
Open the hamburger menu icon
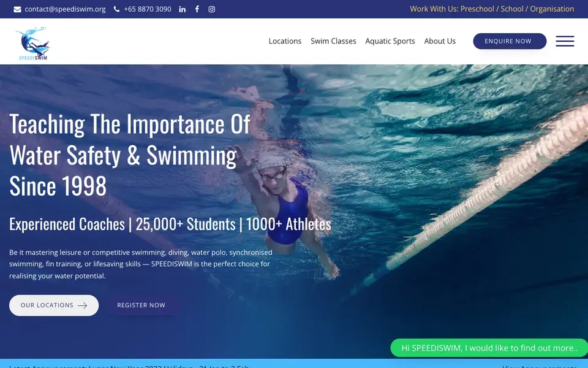[565, 41]
